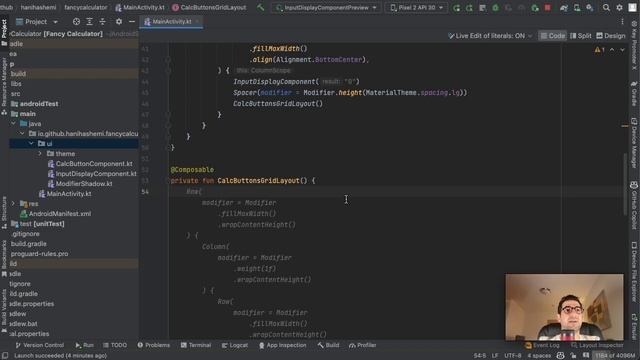Click the warning indicator in editor corner
This screenshot has height=360, width=640.
click(599, 50)
